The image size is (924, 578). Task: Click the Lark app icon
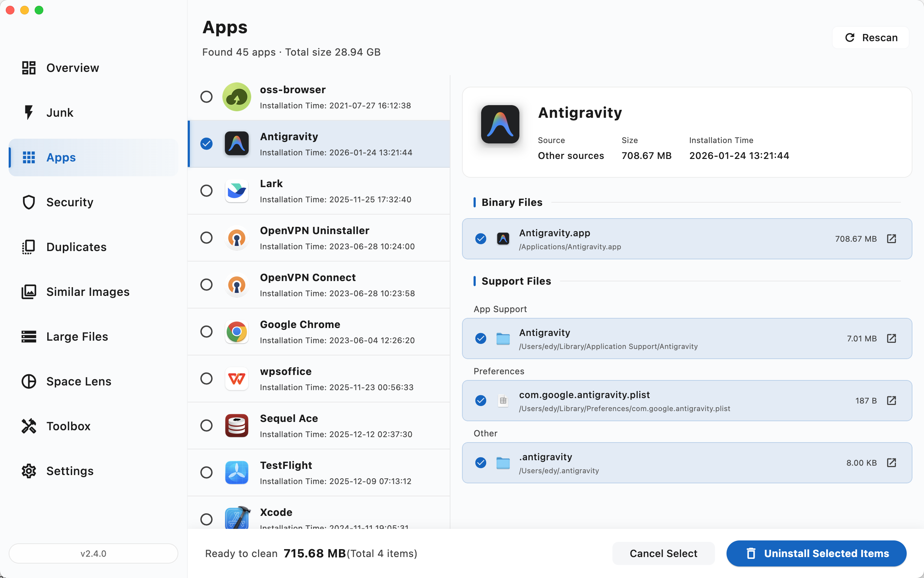237,191
